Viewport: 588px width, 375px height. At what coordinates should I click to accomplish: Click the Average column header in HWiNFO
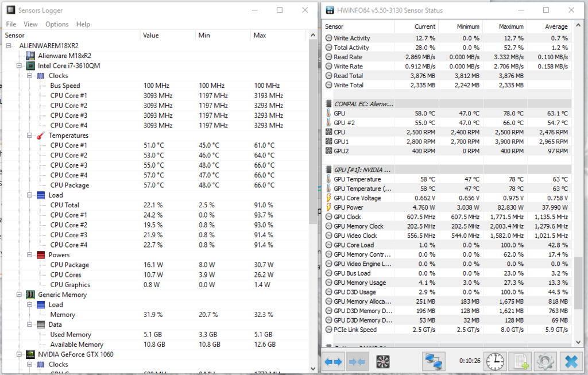550,26
